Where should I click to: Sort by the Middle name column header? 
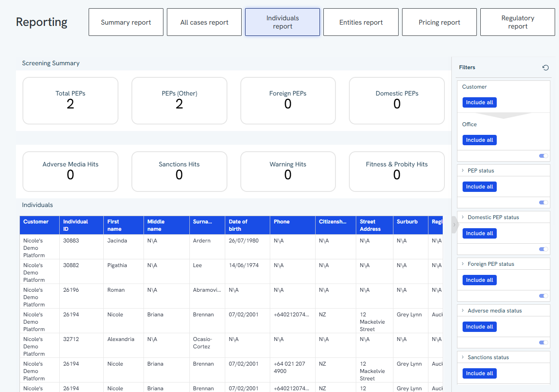pos(166,225)
